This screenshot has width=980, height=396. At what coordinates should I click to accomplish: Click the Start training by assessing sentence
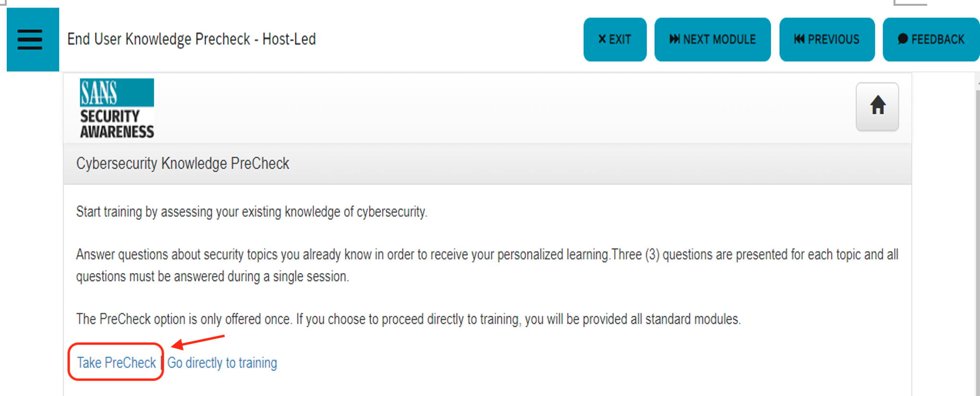[252, 212]
